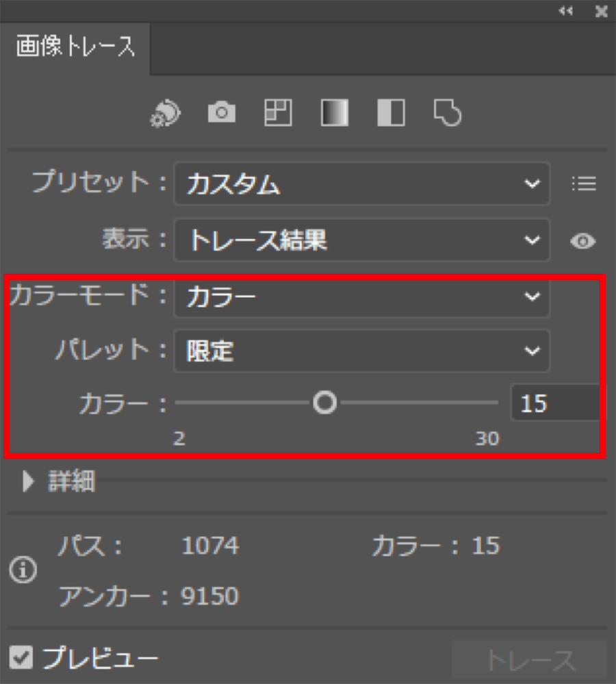Screen dimensions: 616x684
Task: Collapse the panel with double-arrow icon
Action: click(565, 11)
